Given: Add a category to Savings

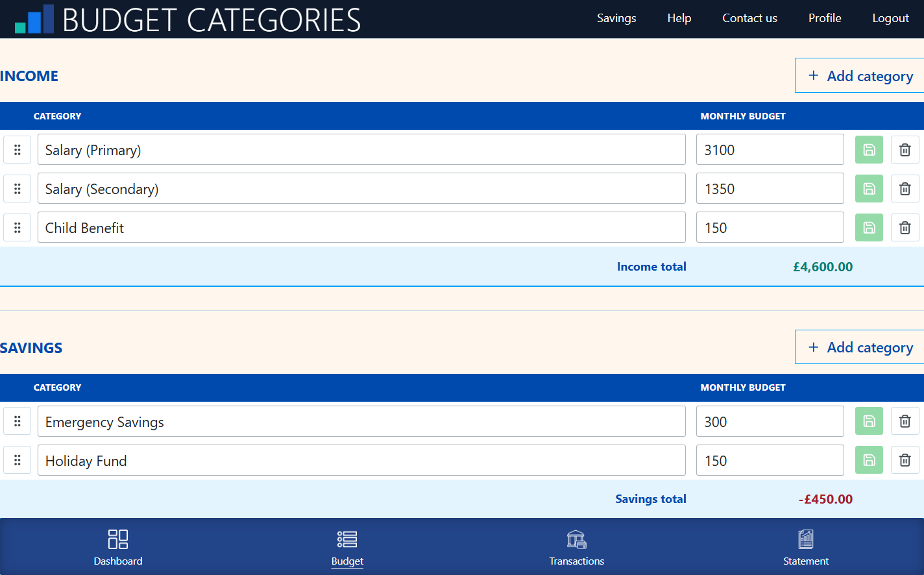Looking at the screenshot, I should point(860,347).
